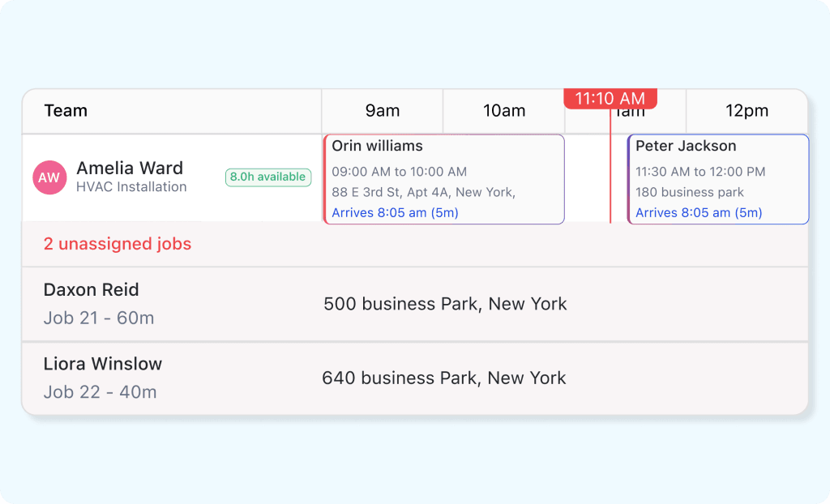Click the Team column header
The image size is (830, 504).
65,110
